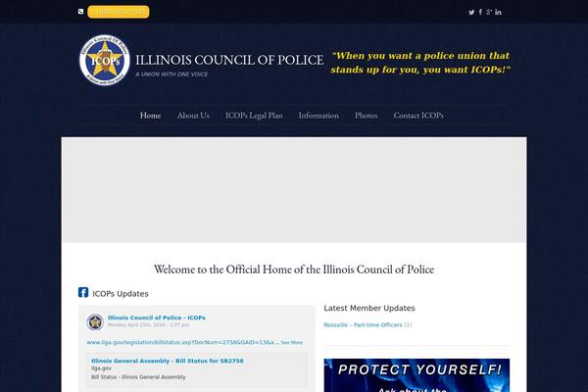Screen dimensions: 588x392
Task: Click the ilga.gov domain text in post card
Action: (101, 368)
